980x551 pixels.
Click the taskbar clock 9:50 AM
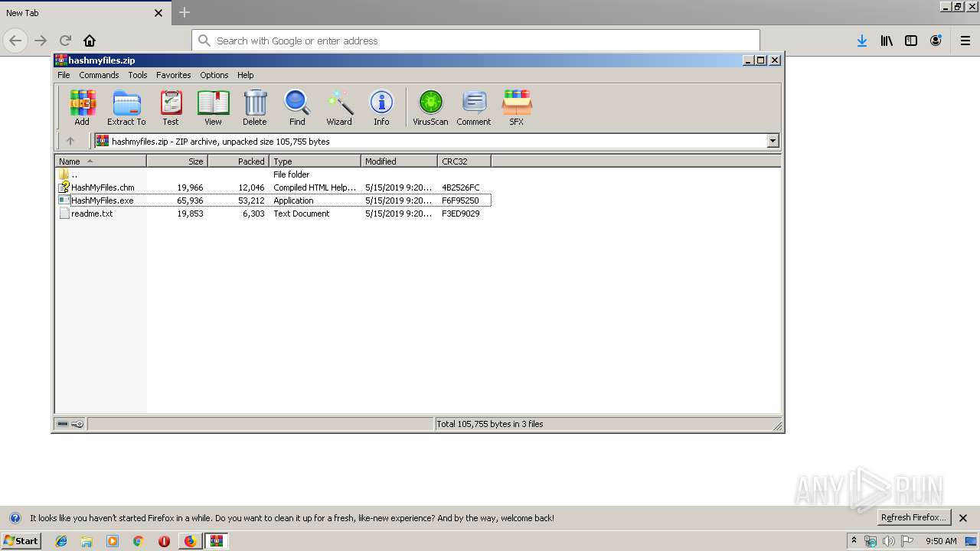point(941,541)
